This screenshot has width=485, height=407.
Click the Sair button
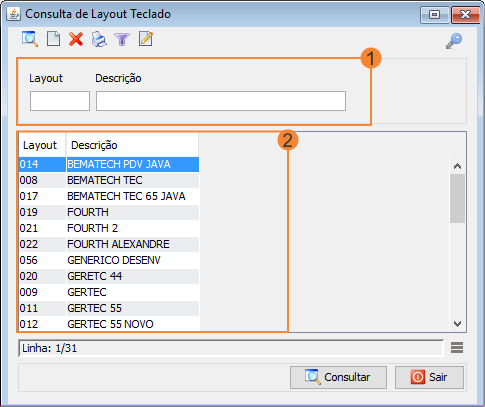(x=429, y=377)
